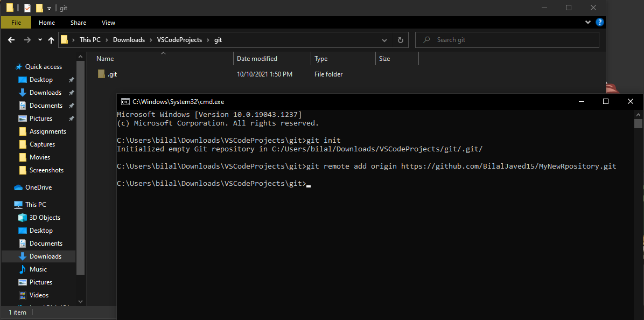This screenshot has width=644, height=320.
Task: Jump to Downloads via the breadcrumb
Action: coord(129,39)
